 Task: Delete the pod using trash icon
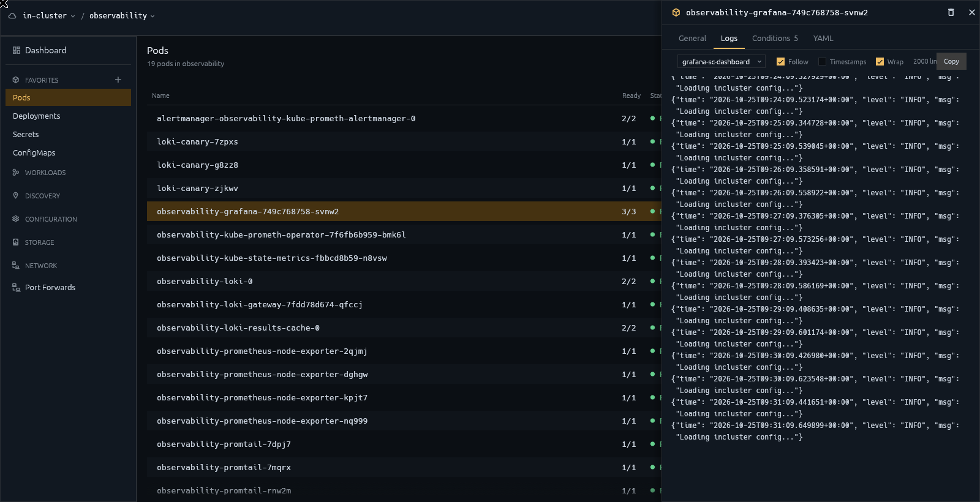click(x=951, y=12)
